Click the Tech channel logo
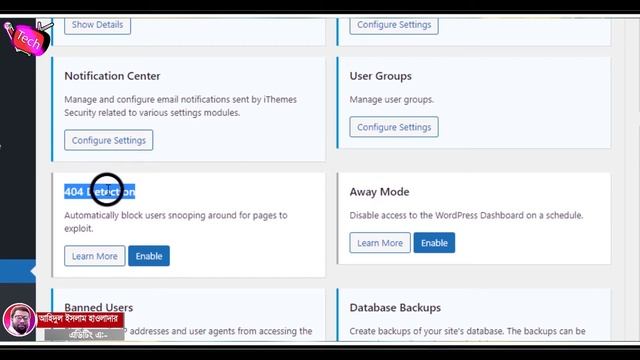The image size is (640, 360). pyautogui.click(x=28, y=39)
